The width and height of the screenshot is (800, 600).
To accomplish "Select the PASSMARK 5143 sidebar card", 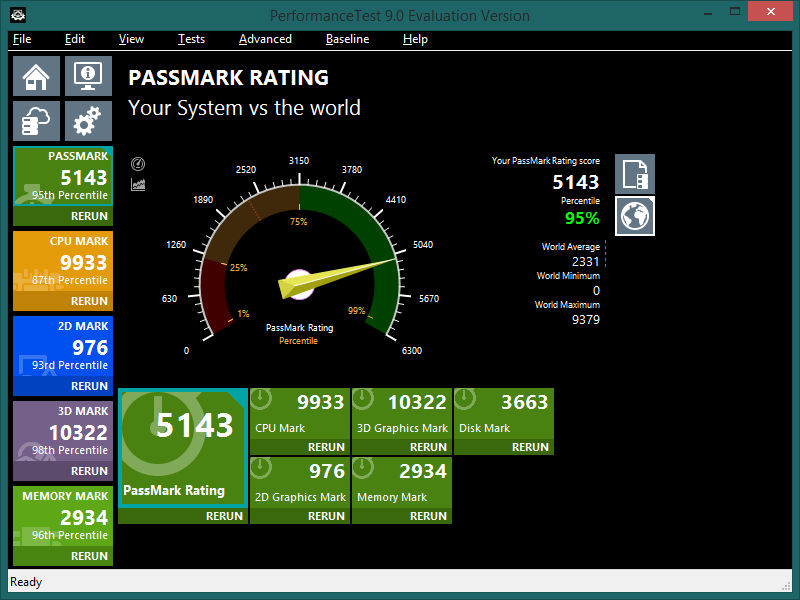I will tap(63, 176).
